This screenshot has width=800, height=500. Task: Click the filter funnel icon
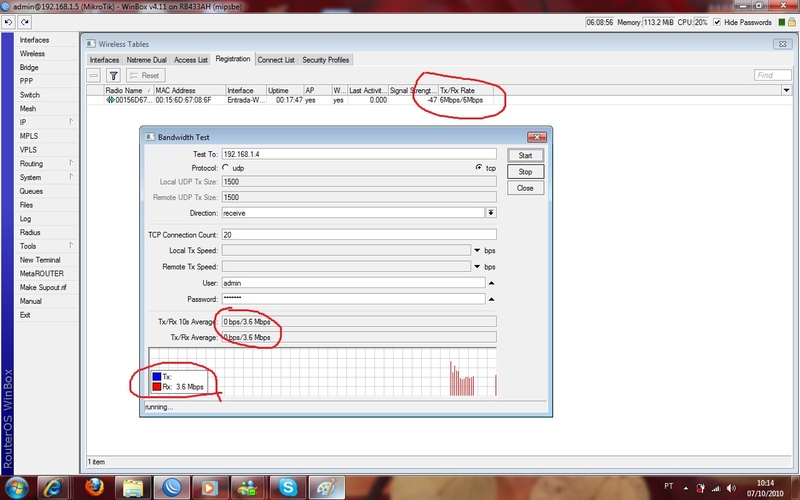click(113, 76)
